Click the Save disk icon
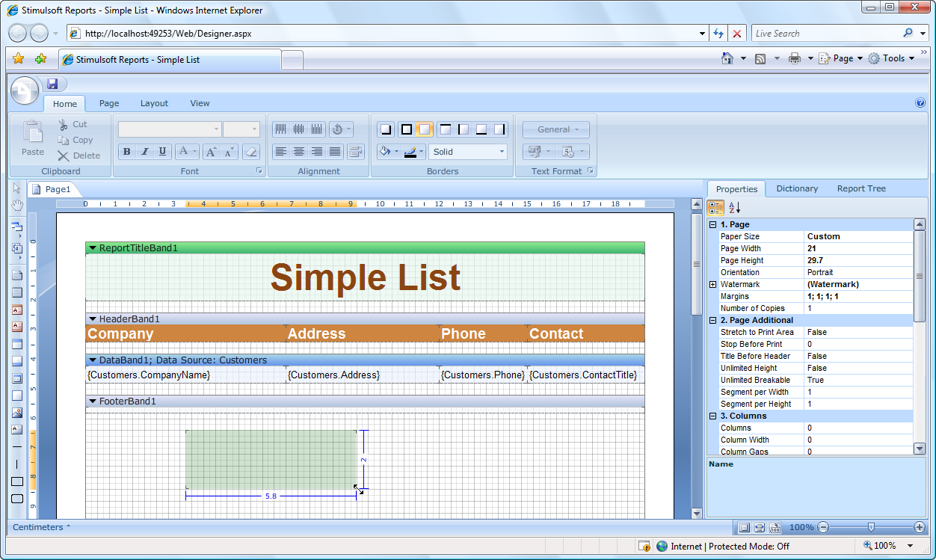 (52, 84)
